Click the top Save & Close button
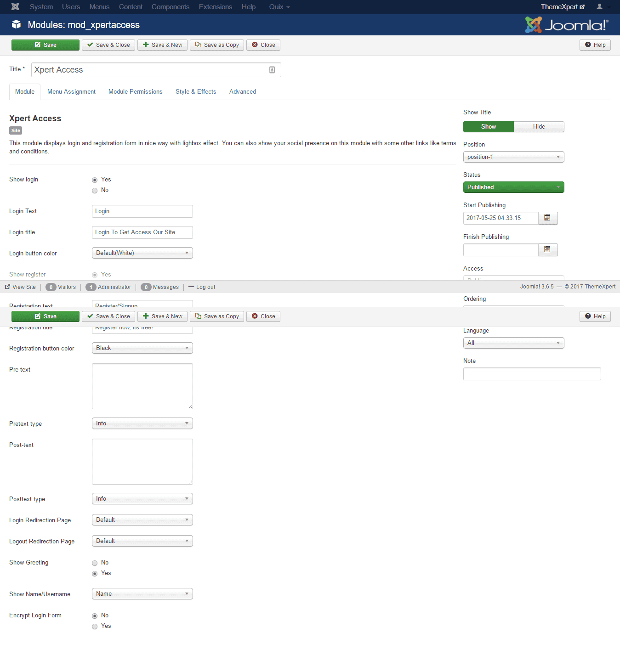This screenshot has height=672, width=620. pos(108,45)
